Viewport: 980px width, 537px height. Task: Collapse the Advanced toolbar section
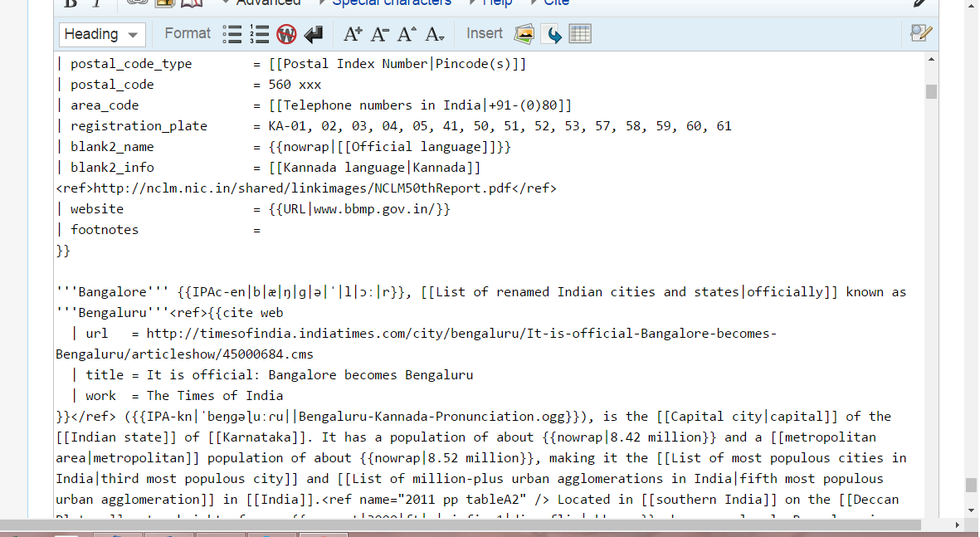coord(267,2)
